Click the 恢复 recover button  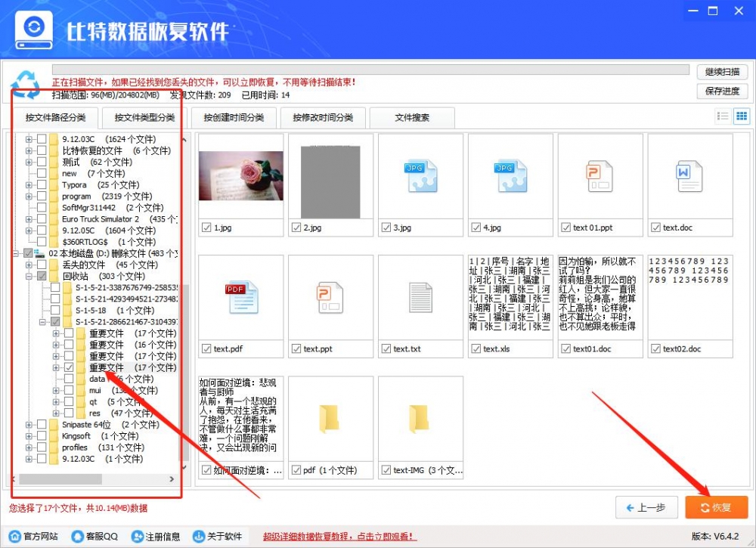(x=715, y=508)
